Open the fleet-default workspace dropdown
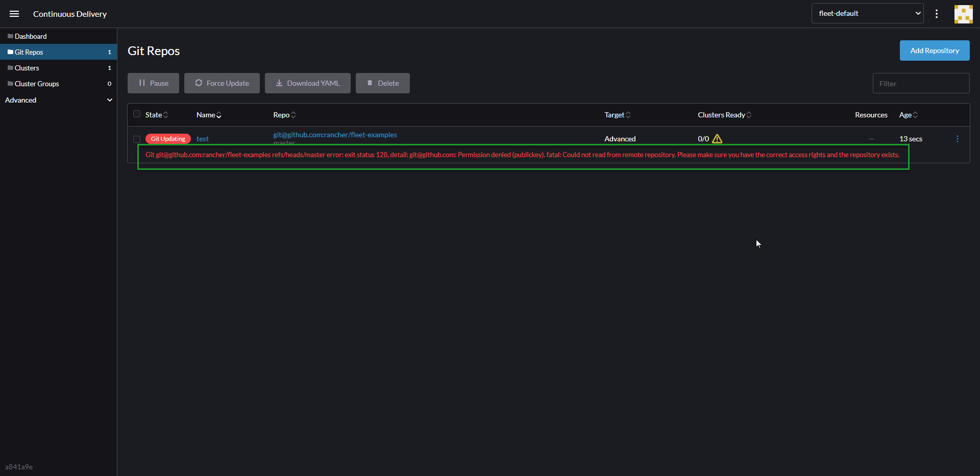The image size is (980, 476). 868,13
